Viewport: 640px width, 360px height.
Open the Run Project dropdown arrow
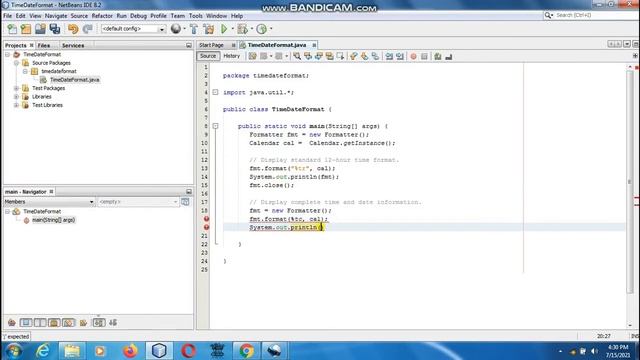232,29
